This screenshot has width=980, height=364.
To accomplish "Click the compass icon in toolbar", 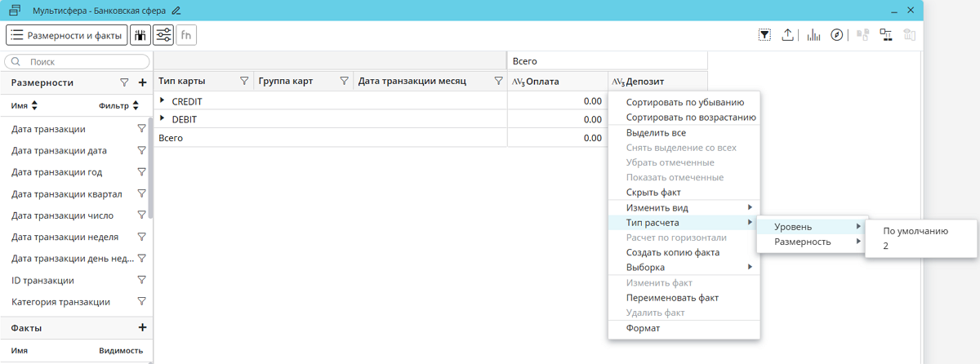I will pos(836,35).
